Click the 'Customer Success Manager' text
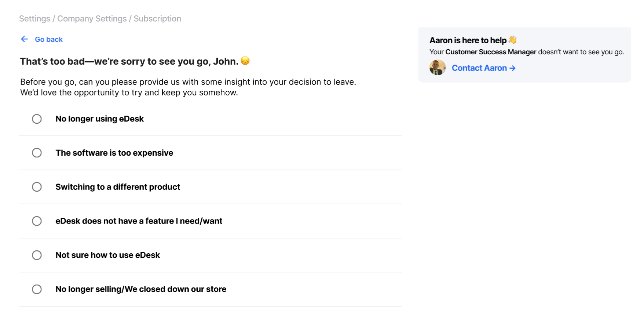This screenshot has height=326, width=644. pyautogui.click(x=491, y=52)
